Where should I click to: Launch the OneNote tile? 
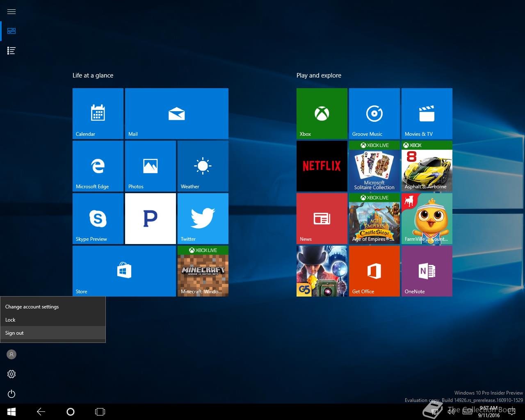427,271
